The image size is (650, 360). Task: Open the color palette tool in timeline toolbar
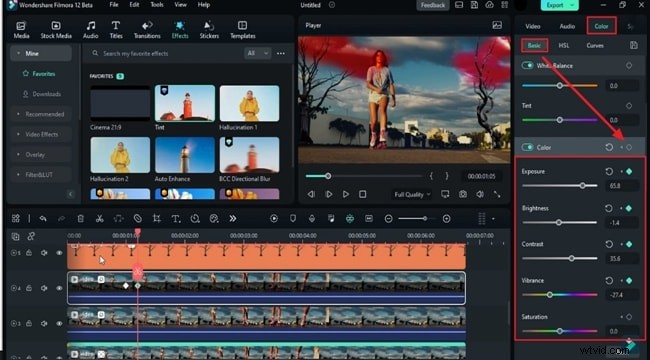click(214, 219)
